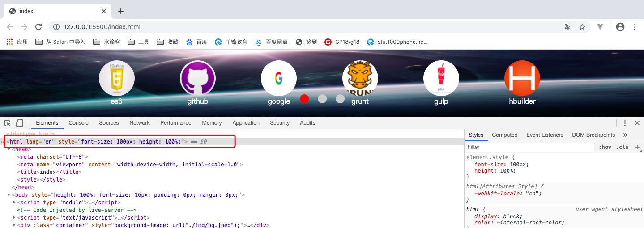Open the GP18/g18 bookmark
Screen dimensions: 644x228
342,42
